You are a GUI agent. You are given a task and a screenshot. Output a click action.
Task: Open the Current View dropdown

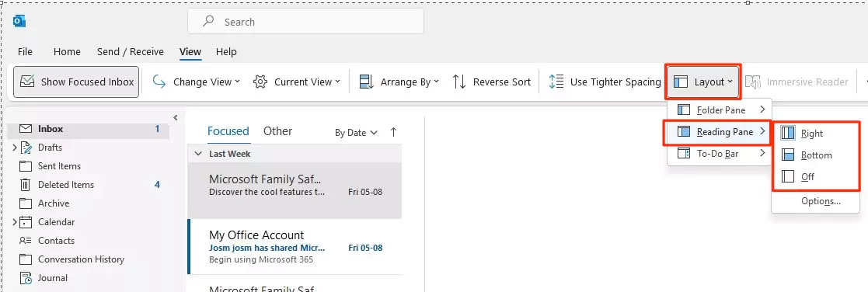(x=296, y=82)
